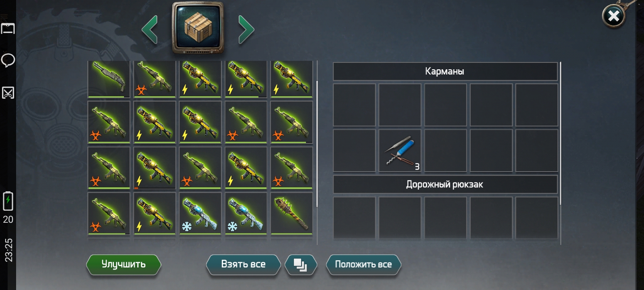The image size is (644, 290).
Task: Click the crate inventory scrollbar
Action: (317, 144)
